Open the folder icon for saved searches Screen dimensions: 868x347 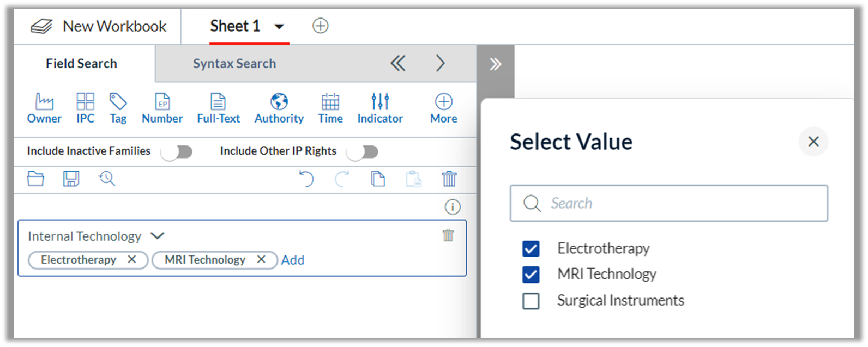click(35, 179)
